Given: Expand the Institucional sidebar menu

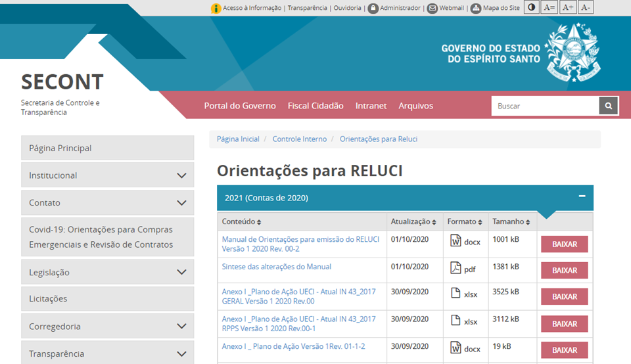Looking at the screenshot, I should pos(182,175).
